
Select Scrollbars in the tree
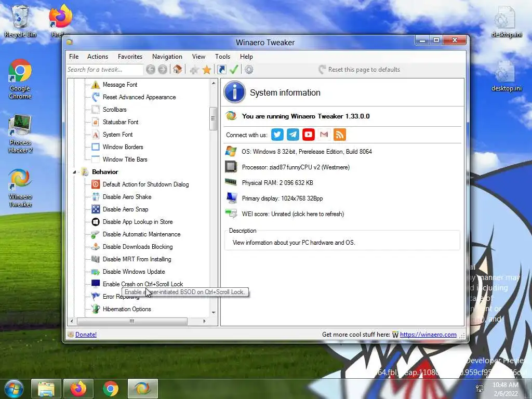[x=114, y=110]
